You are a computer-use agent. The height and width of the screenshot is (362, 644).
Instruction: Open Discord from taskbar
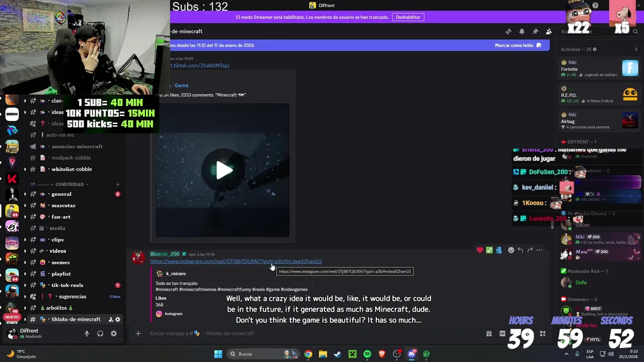[412, 354]
